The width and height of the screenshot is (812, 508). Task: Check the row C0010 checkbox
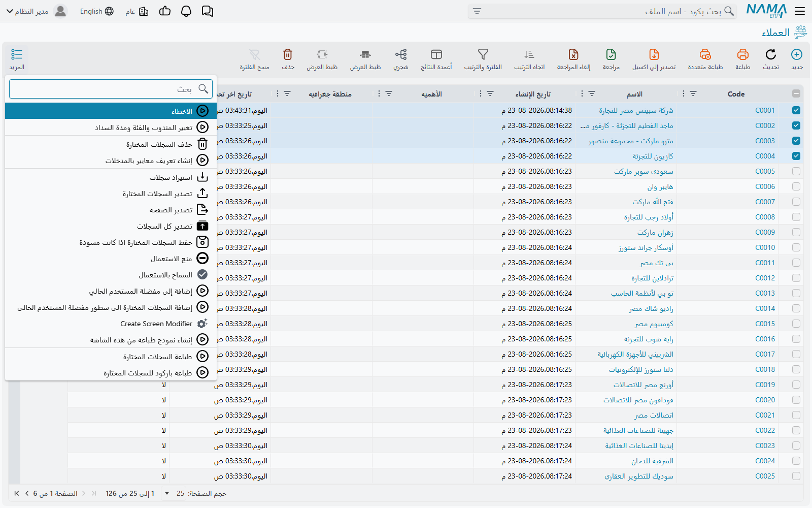(x=796, y=247)
